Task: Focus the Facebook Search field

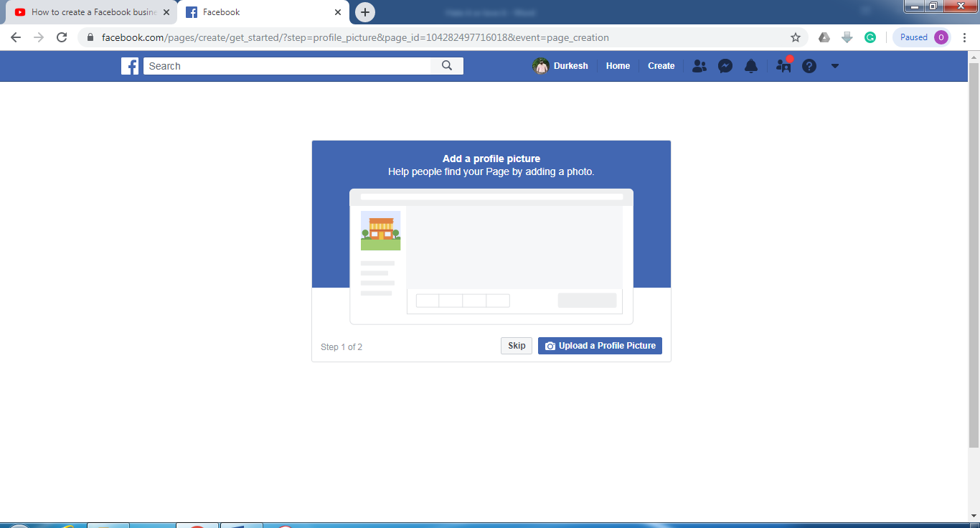Action: (287, 66)
